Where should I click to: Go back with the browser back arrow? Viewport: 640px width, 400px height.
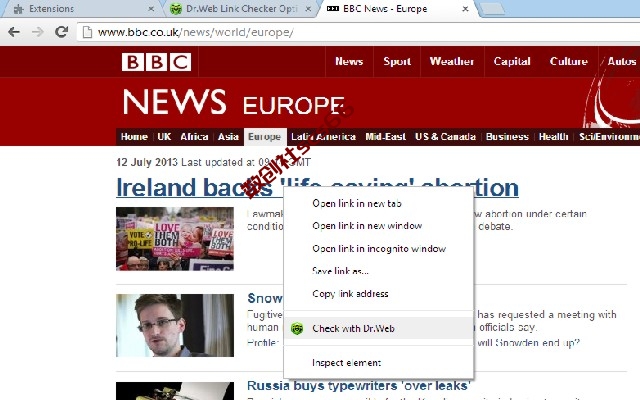[x=14, y=32]
